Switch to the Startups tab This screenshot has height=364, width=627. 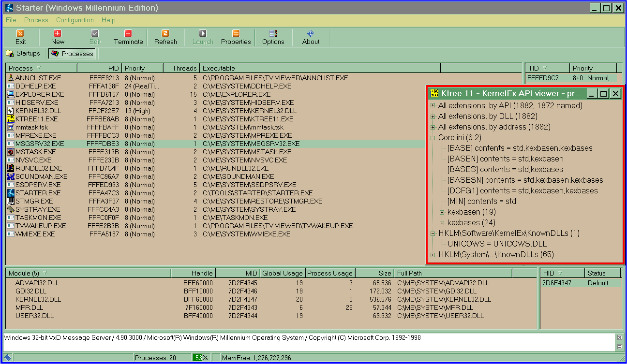(23, 53)
